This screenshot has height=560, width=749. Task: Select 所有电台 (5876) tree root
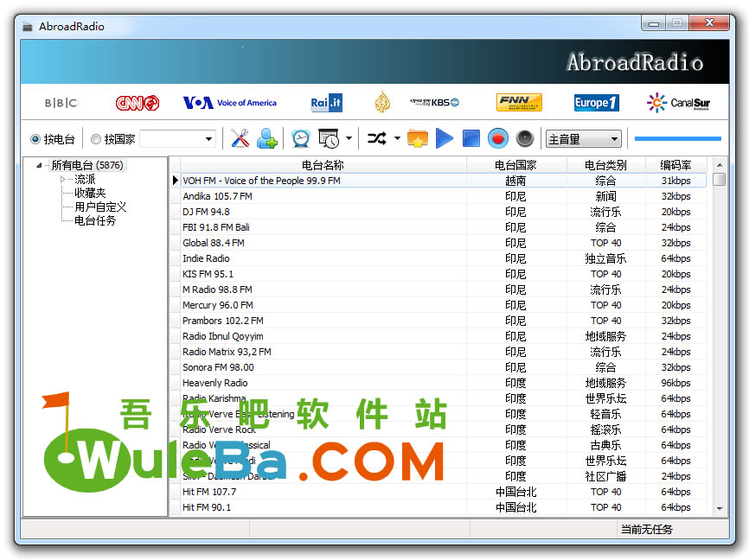[87, 165]
